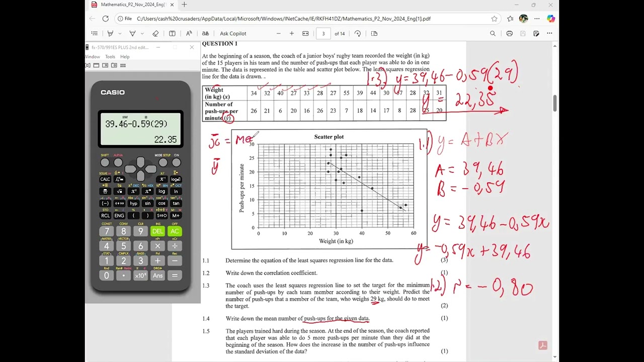Open find in PDF search

pyautogui.click(x=493, y=34)
